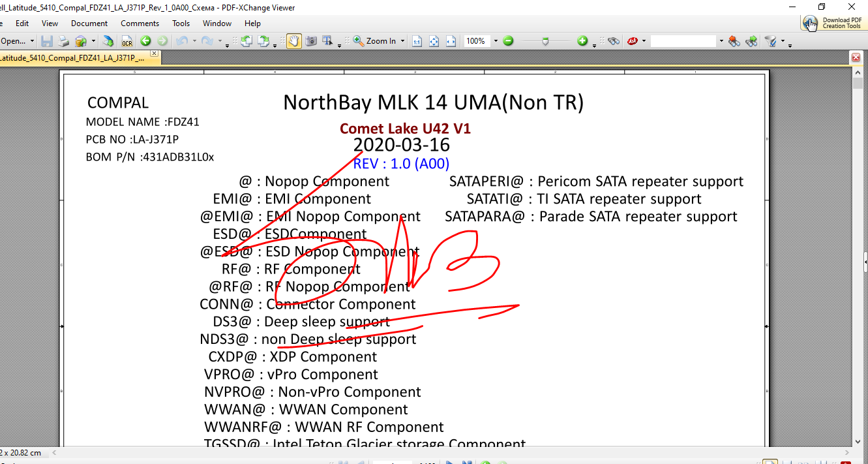Click 'MODEL NAME :FDZ41' text
The height and width of the screenshot is (464, 868).
pyautogui.click(x=143, y=122)
